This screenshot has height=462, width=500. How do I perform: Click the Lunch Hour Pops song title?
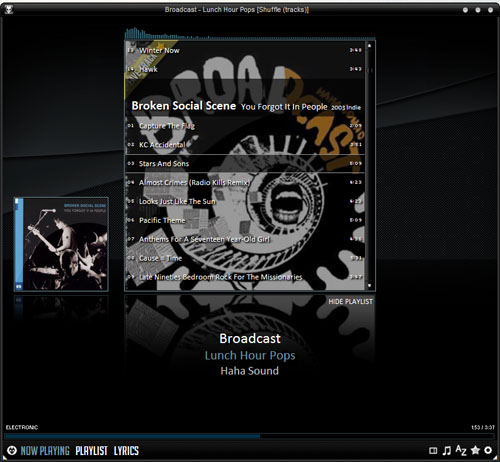[x=250, y=355]
